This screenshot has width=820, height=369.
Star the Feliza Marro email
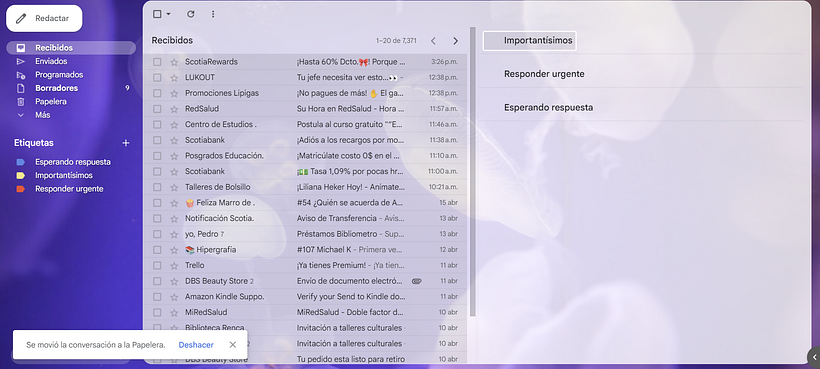174,203
